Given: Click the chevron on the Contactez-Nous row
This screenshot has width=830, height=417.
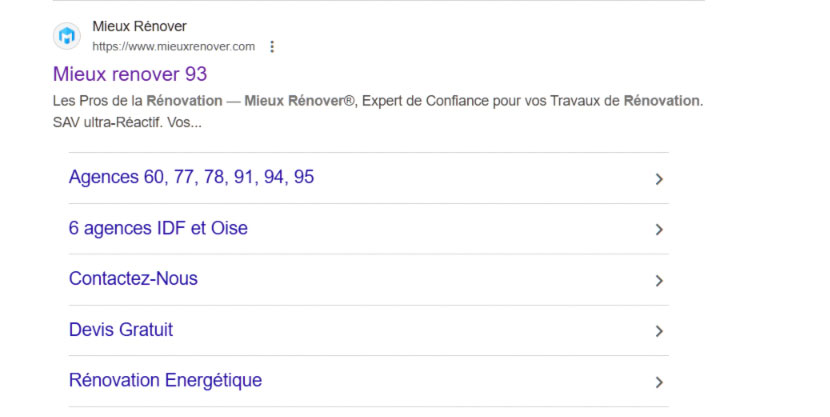Looking at the screenshot, I should tap(659, 280).
